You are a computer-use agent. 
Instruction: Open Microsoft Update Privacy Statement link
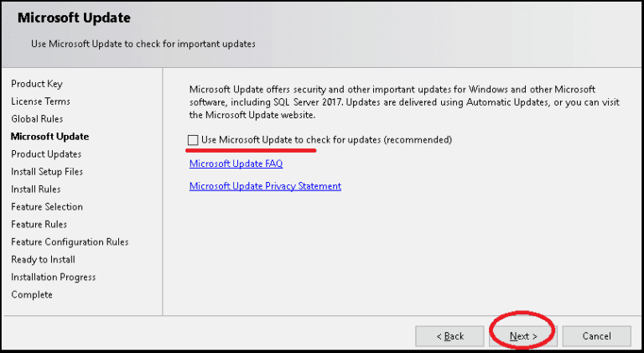pyautogui.click(x=265, y=186)
